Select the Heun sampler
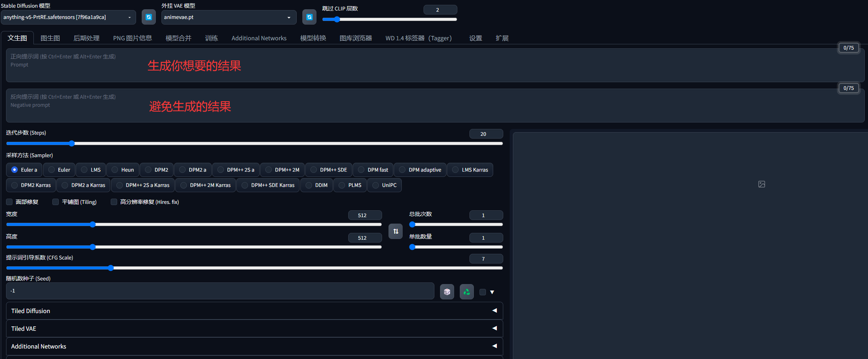This screenshot has height=359, width=868. [123, 170]
